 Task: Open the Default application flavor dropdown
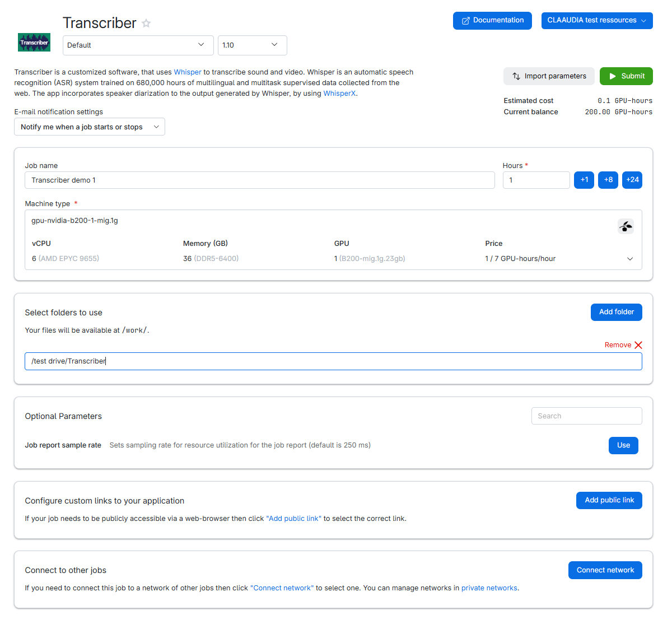[138, 45]
